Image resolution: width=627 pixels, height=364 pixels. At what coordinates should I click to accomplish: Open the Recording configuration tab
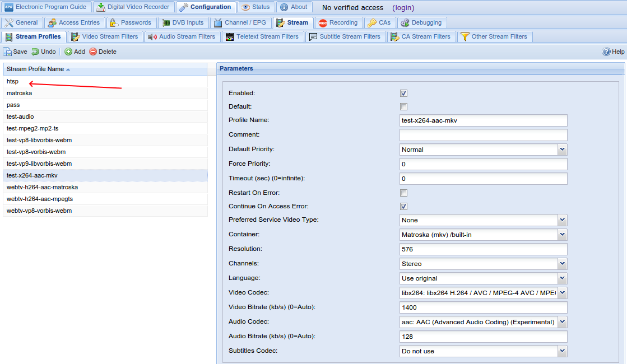coord(338,22)
